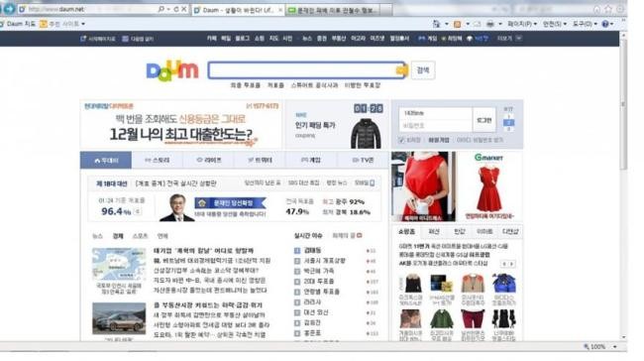This screenshot has height=361, width=644.
Task: Click the map thumbnail next to the top news headlines
Action: tap(119, 265)
